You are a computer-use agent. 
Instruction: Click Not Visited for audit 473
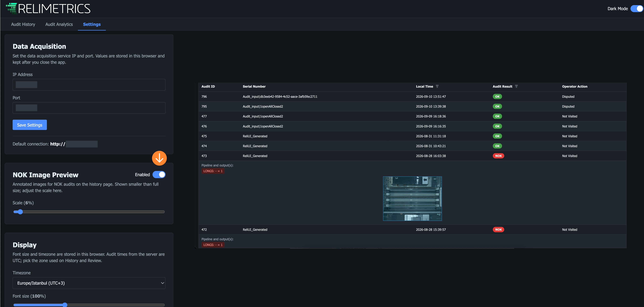click(569, 156)
